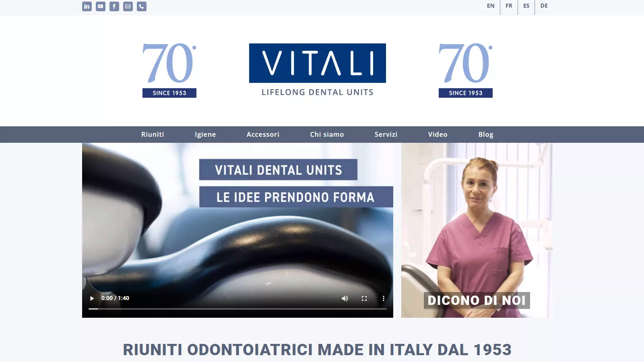Click the Le idee prendono forma caption
The width and height of the screenshot is (644, 362).
coord(296,197)
